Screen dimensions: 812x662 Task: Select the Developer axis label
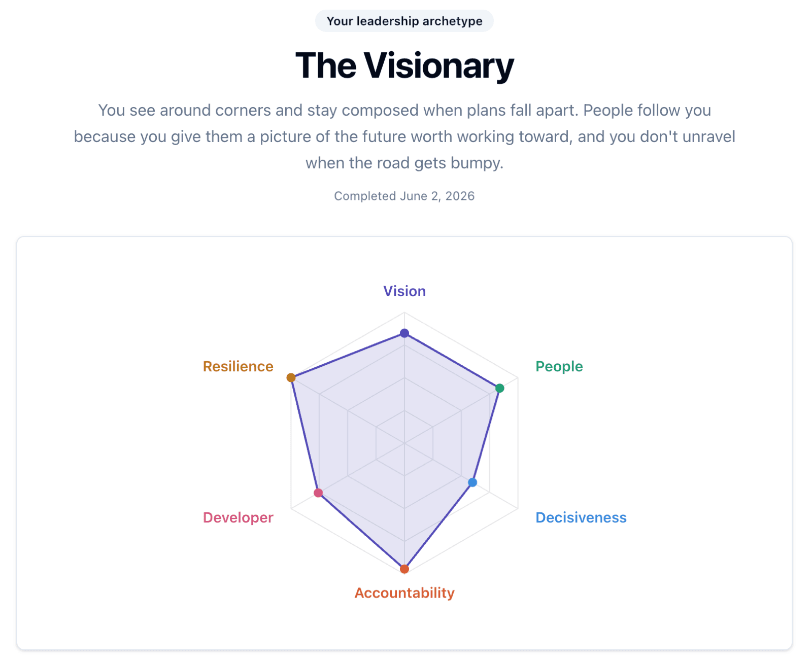pos(238,517)
